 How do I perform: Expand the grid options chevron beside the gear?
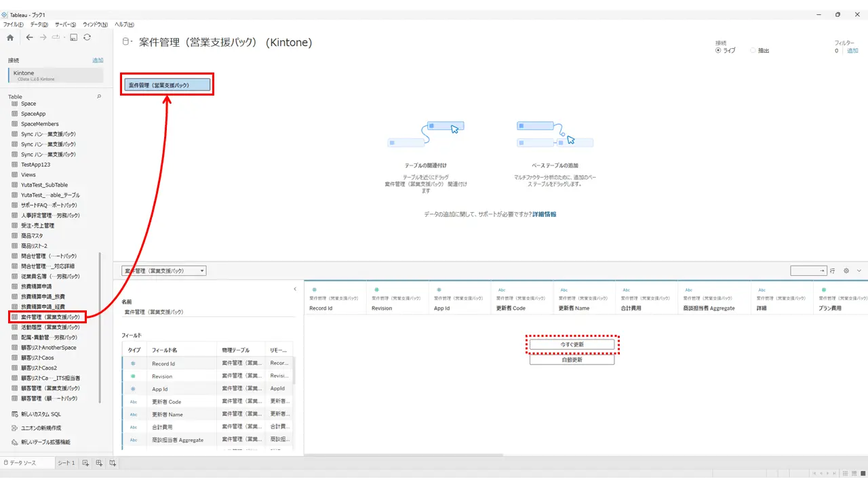pyautogui.click(x=859, y=270)
